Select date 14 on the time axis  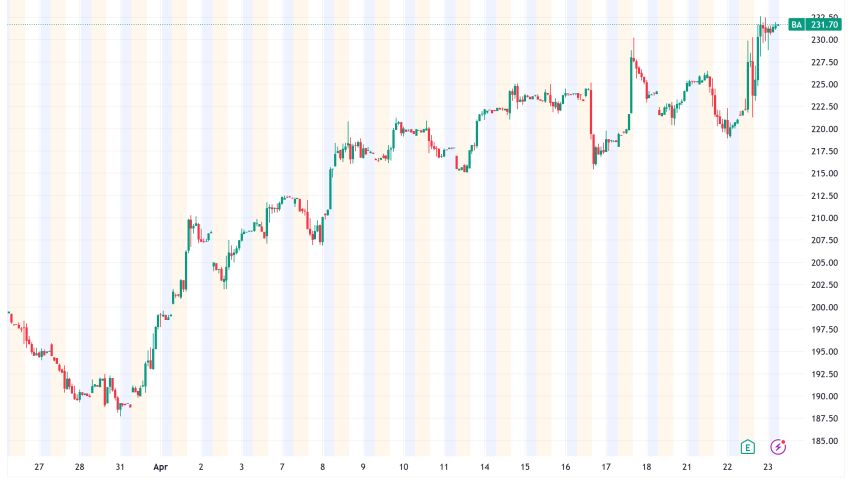tap(484, 467)
